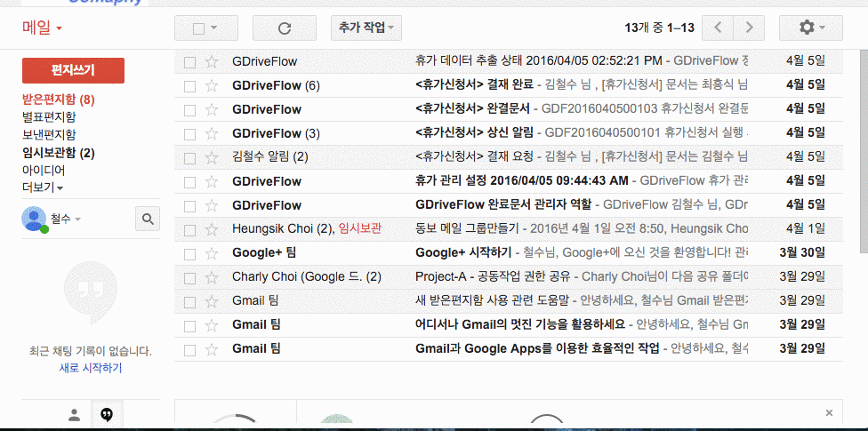
Task: Star the 완료문서 관리자 역할 email
Action: coord(211,206)
